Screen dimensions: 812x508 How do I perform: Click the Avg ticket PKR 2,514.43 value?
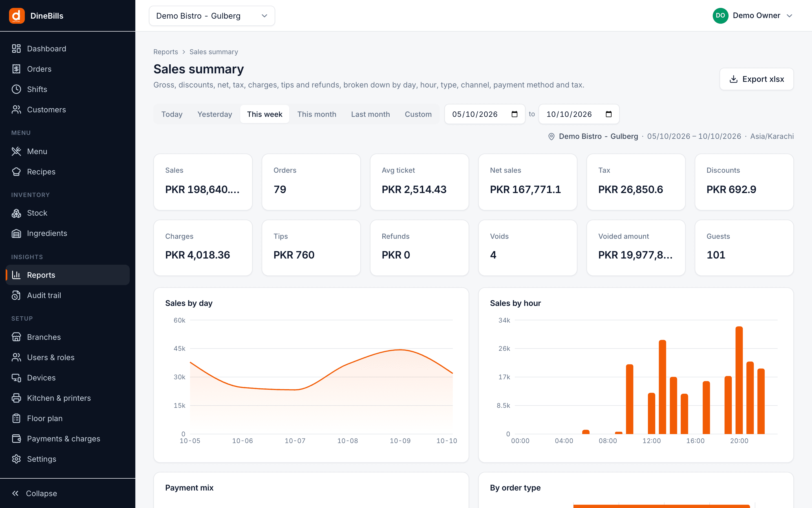(414, 189)
